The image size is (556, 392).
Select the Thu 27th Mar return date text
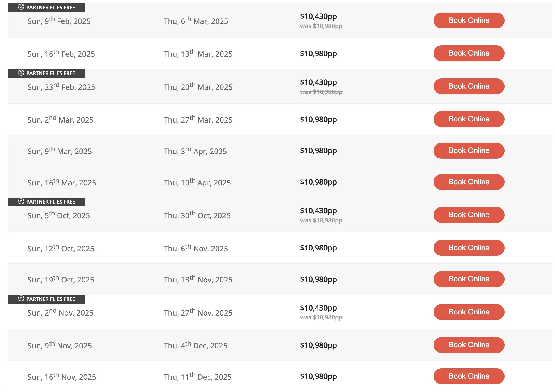[x=198, y=120]
